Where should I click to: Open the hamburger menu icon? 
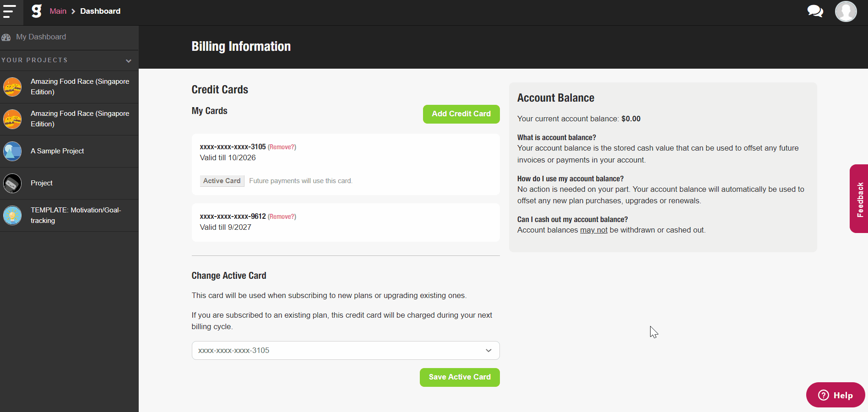click(x=9, y=11)
